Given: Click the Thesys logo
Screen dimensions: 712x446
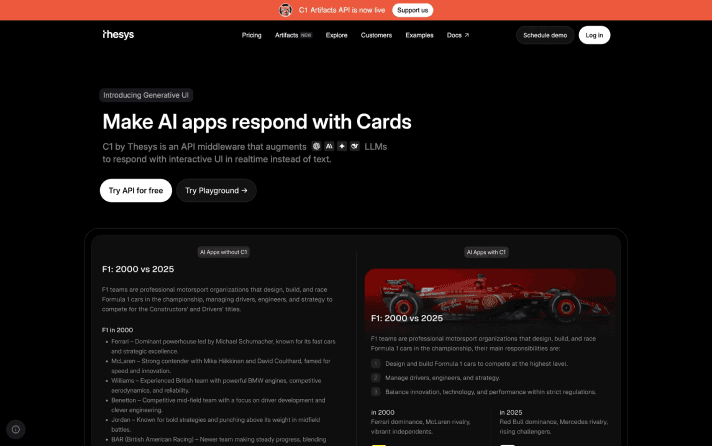Looking at the screenshot, I should click(x=118, y=35).
